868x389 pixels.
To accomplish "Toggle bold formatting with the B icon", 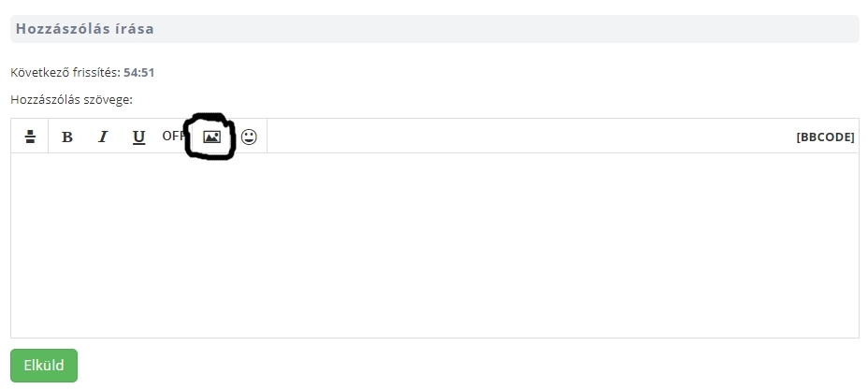I will click(67, 137).
